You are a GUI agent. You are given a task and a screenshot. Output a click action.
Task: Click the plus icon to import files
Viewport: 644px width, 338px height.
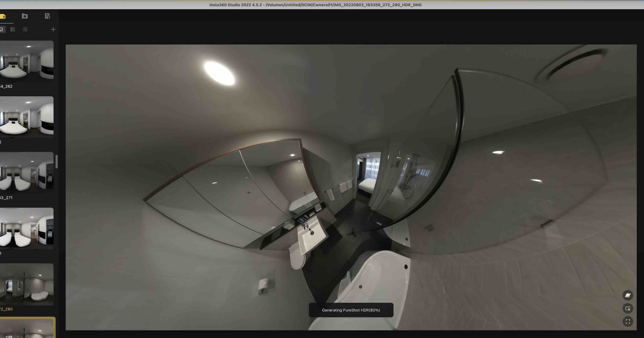[53, 30]
